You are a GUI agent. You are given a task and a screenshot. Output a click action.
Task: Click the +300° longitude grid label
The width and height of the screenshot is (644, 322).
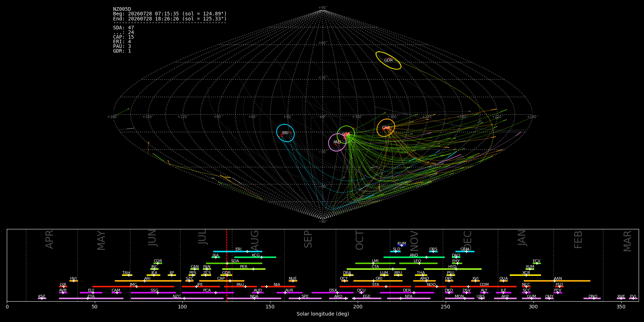tap(392, 117)
